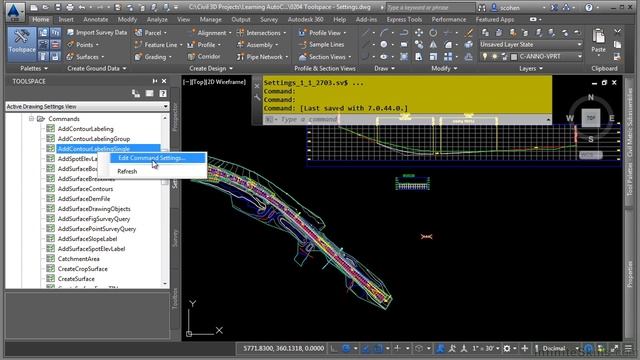The height and width of the screenshot is (360, 640).
Task: Click Import Survey Data
Action: (x=97, y=33)
